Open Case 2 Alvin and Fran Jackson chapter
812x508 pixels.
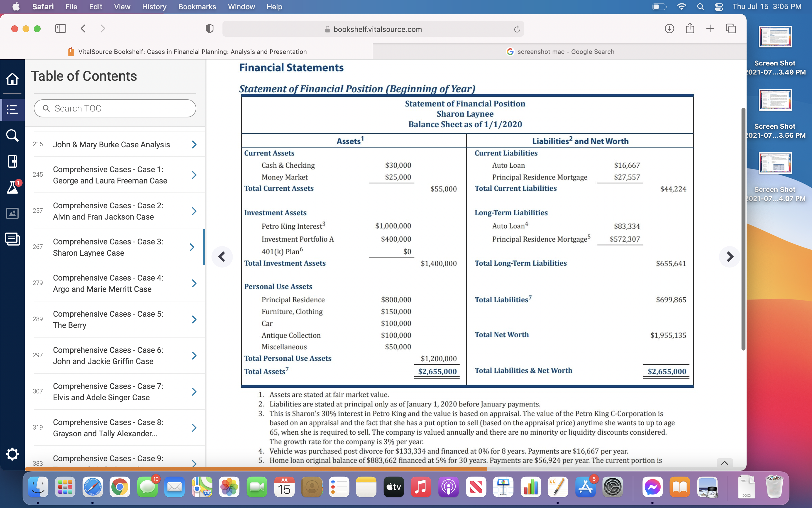pos(108,211)
